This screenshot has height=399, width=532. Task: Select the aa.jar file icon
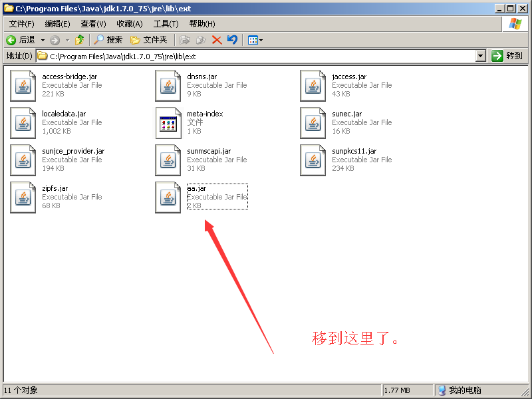click(168, 198)
